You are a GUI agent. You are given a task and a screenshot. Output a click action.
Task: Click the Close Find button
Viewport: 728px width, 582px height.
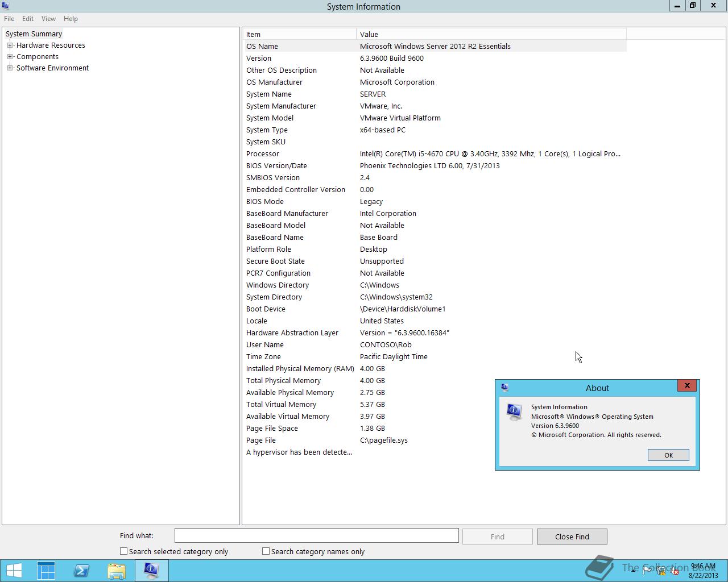coord(572,537)
